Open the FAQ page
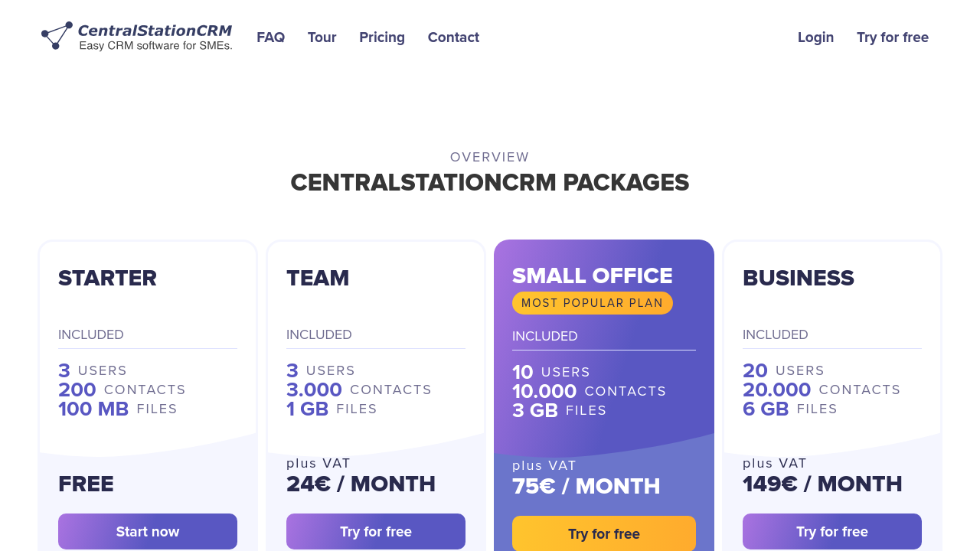The image size is (980, 551). point(270,37)
